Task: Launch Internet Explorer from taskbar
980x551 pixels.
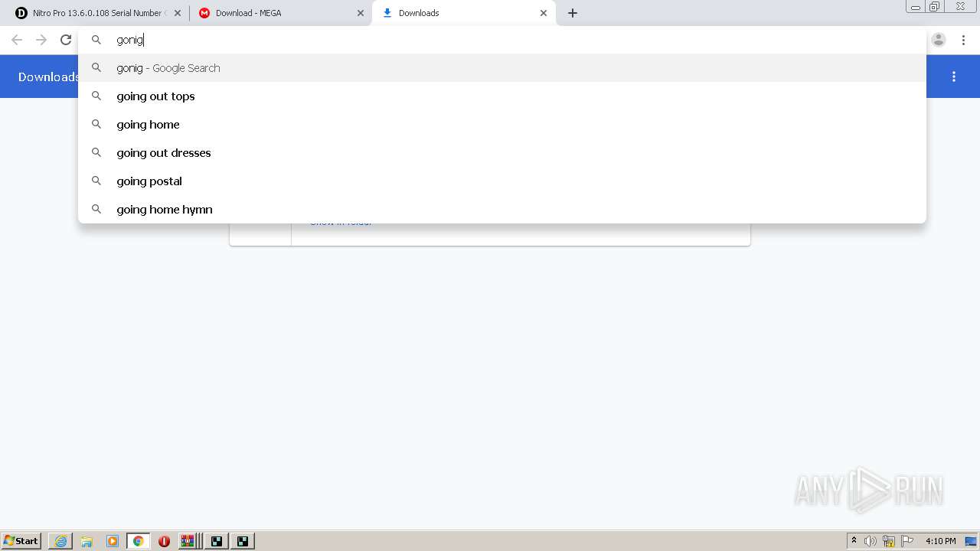Action: coord(60,541)
